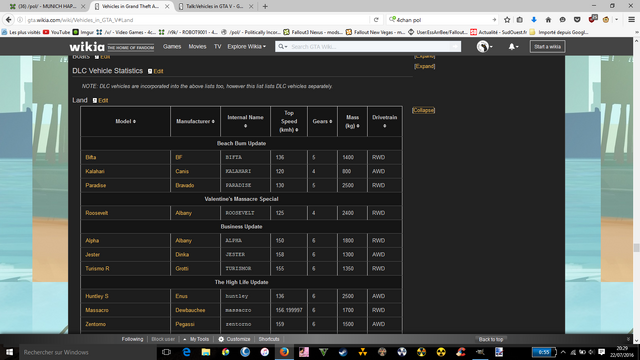Collapse the Land vehicles table
The height and width of the screenshot is (360, 640).
coord(423,110)
